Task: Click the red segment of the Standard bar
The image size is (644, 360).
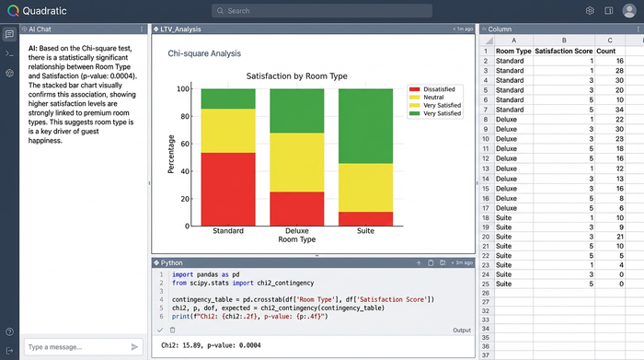Action: pos(228,189)
